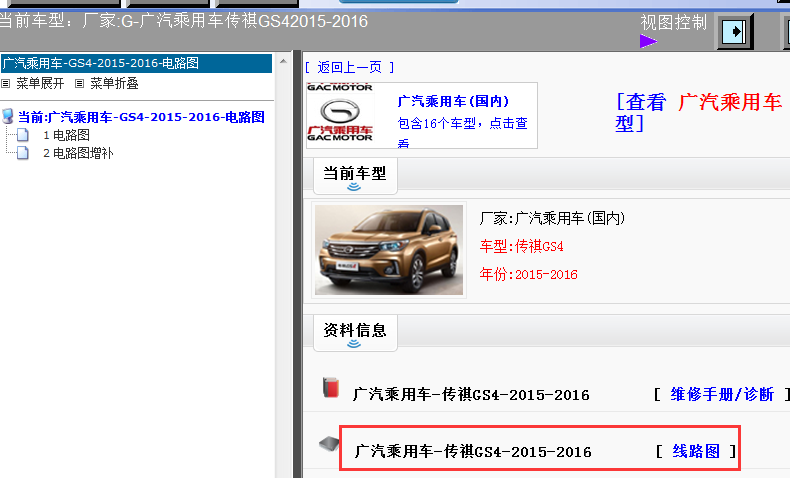This screenshot has width=790, height=478.
Task: Open the 线路图 link
Action: (696, 451)
